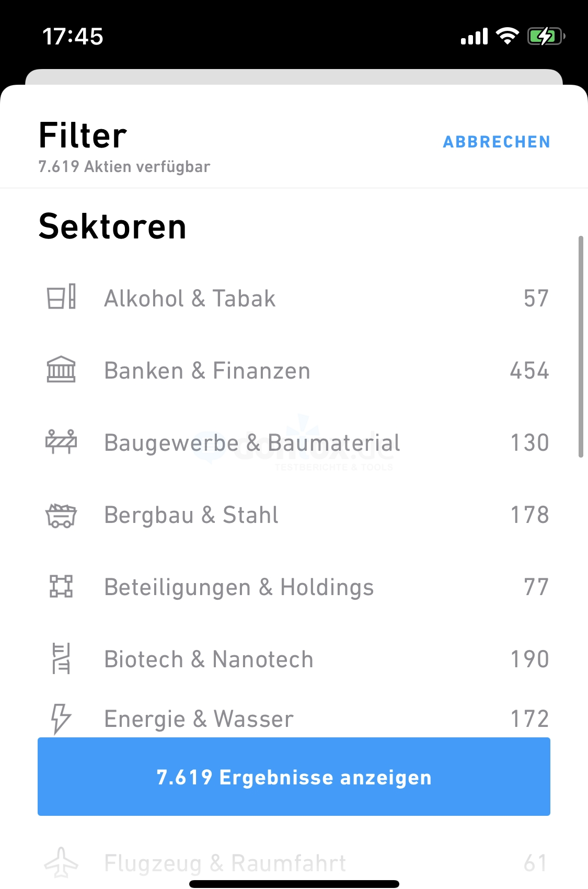
Task: Tap the battery charging icon in status bar
Action: pos(546,36)
